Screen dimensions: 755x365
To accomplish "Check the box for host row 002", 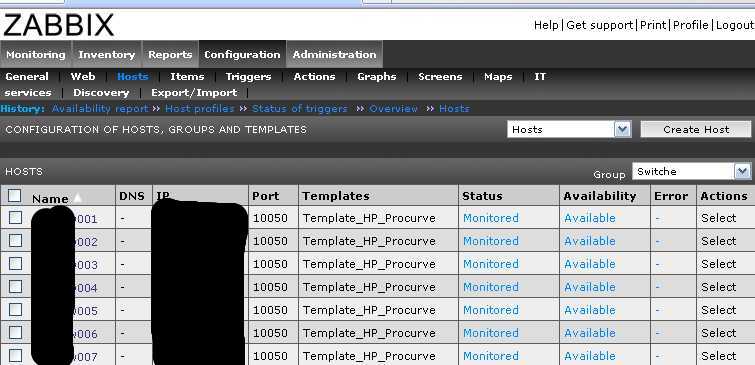I will tap(15, 241).
